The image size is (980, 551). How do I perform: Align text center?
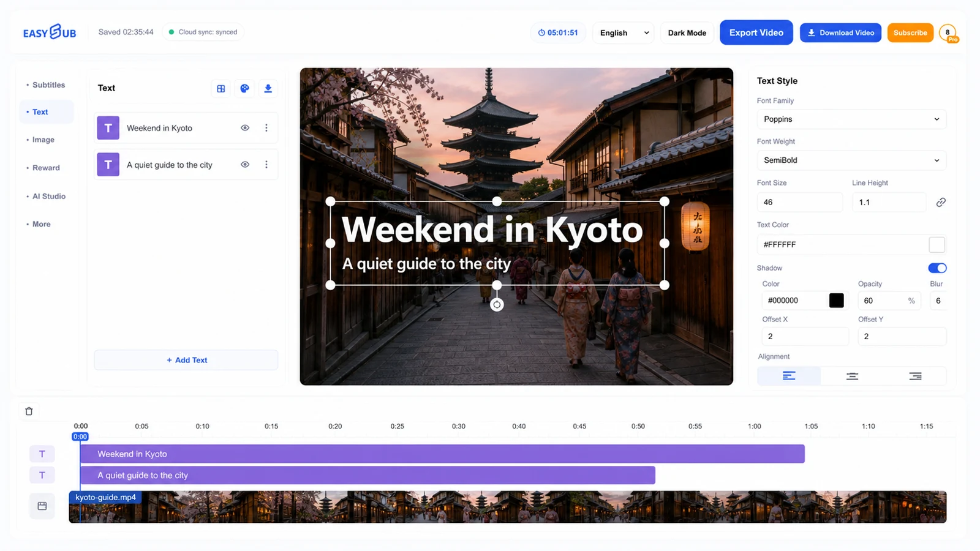(x=852, y=376)
